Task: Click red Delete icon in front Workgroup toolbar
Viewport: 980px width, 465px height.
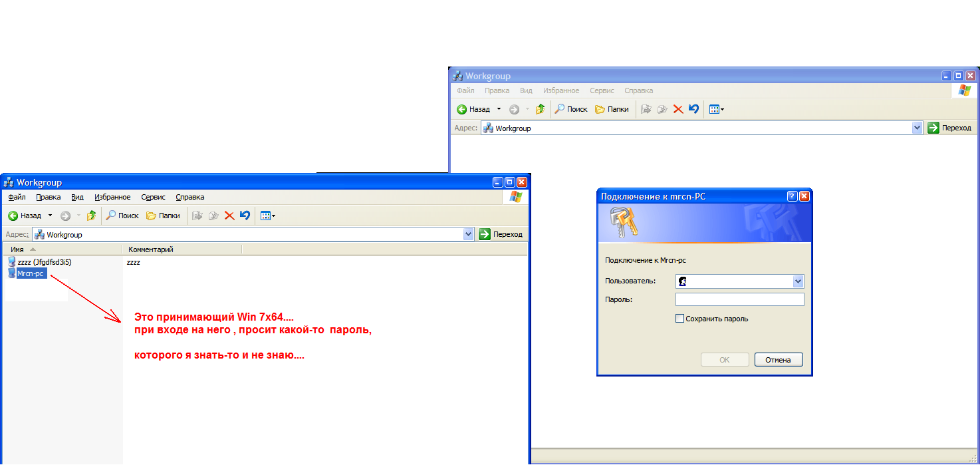Action: (x=229, y=216)
